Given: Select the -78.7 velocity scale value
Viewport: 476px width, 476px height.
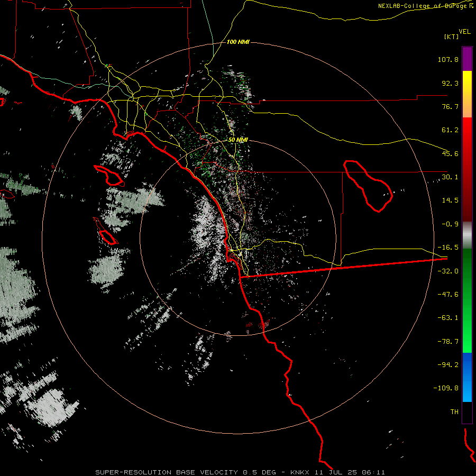Looking at the screenshot, I should coord(448,342).
